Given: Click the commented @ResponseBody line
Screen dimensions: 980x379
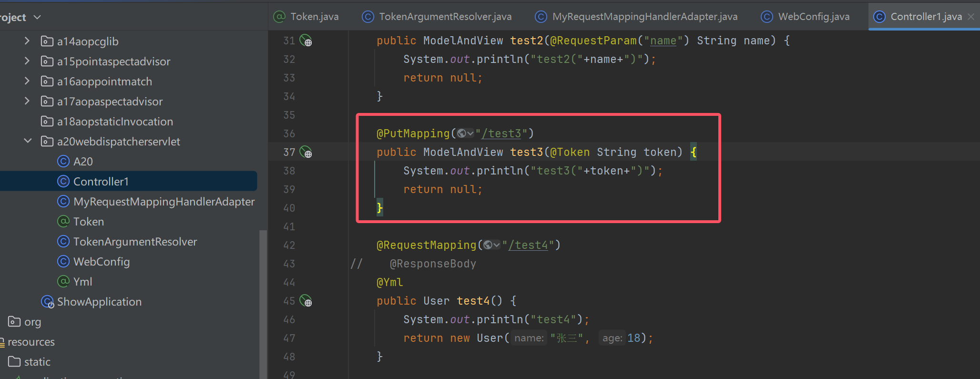Looking at the screenshot, I should click(433, 264).
